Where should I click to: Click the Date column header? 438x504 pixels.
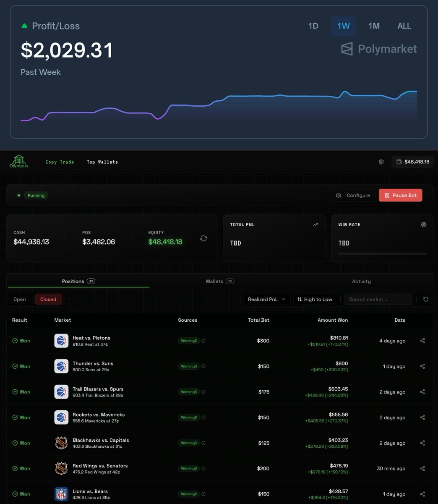(x=400, y=320)
